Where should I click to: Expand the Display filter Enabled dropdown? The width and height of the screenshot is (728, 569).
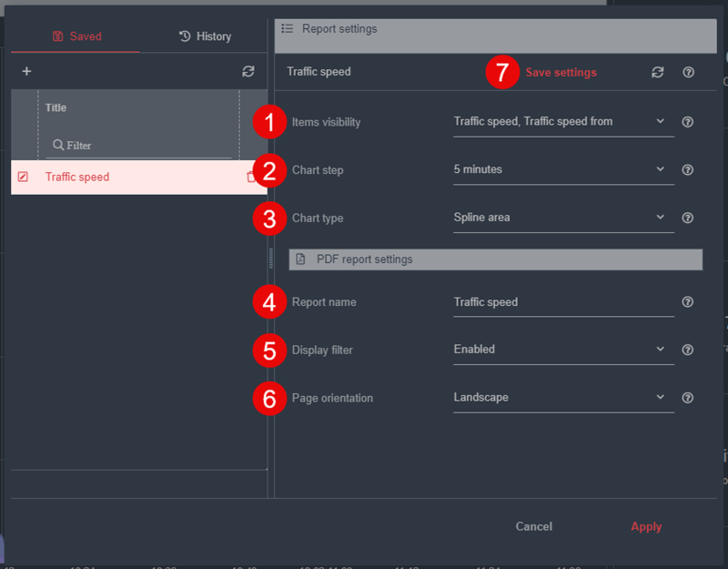(x=563, y=350)
